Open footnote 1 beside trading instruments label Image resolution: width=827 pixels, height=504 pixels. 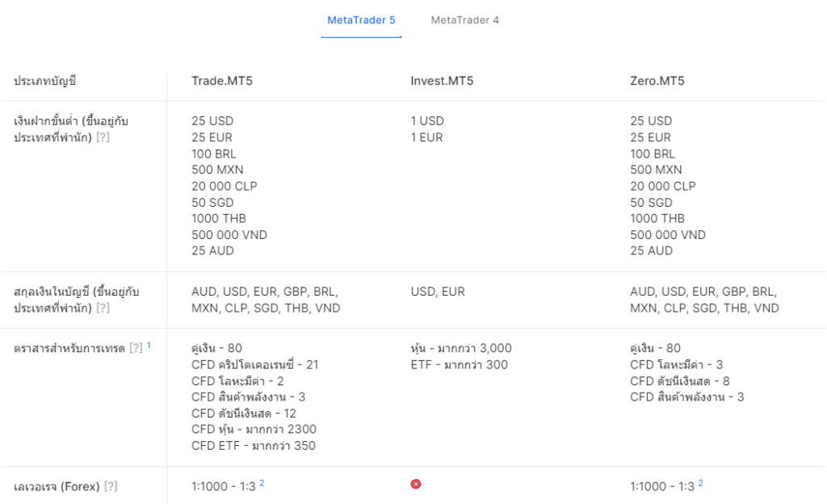click(149, 346)
